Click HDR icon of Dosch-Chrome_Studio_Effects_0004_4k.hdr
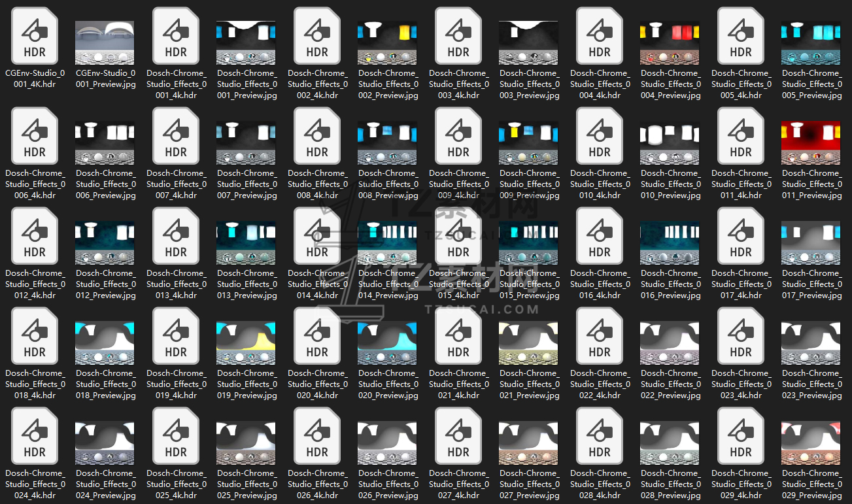The height and width of the screenshot is (504, 852). [600, 36]
